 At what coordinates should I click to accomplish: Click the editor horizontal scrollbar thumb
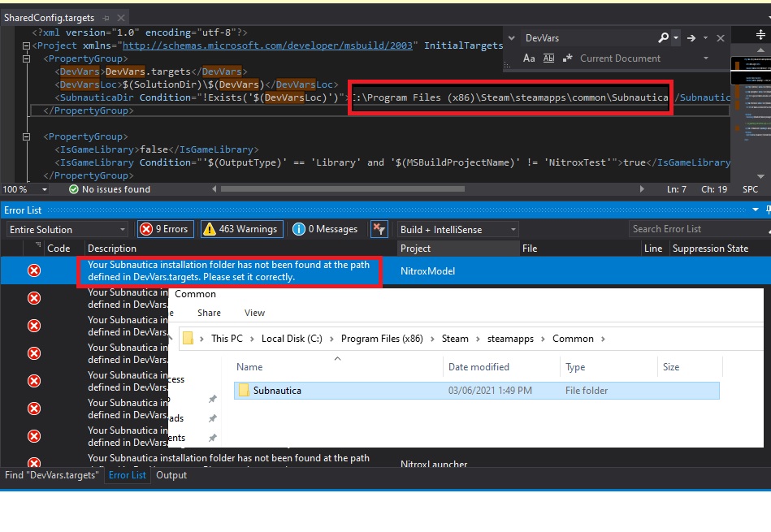(342, 189)
